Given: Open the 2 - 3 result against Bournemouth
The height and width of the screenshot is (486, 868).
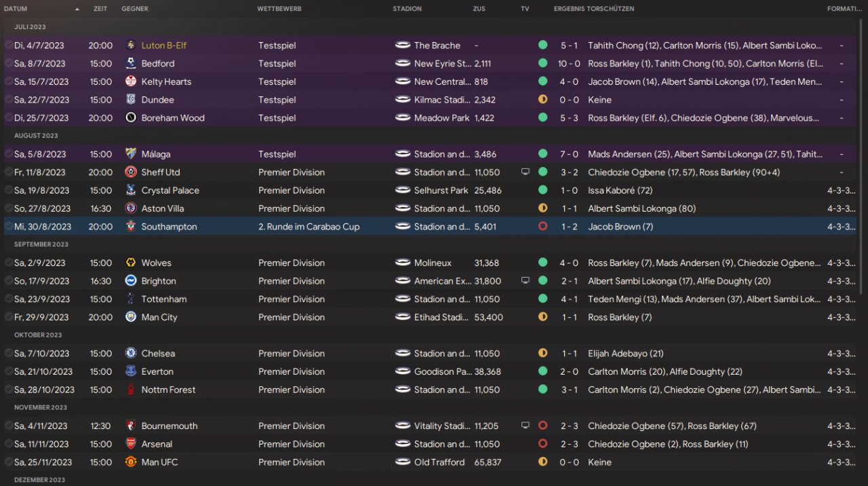Looking at the screenshot, I should (569, 426).
